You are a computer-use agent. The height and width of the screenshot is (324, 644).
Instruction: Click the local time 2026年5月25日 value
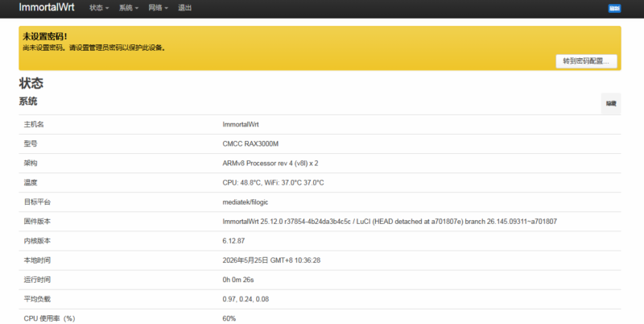tap(271, 260)
